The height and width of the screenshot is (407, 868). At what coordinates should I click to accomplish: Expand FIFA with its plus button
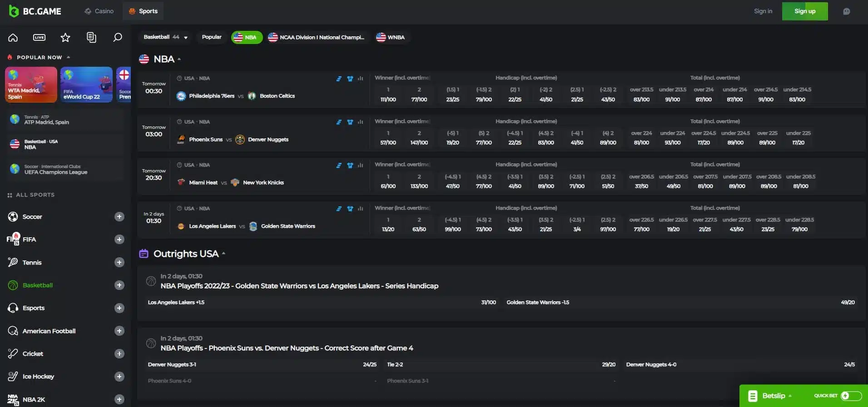tap(119, 239)
